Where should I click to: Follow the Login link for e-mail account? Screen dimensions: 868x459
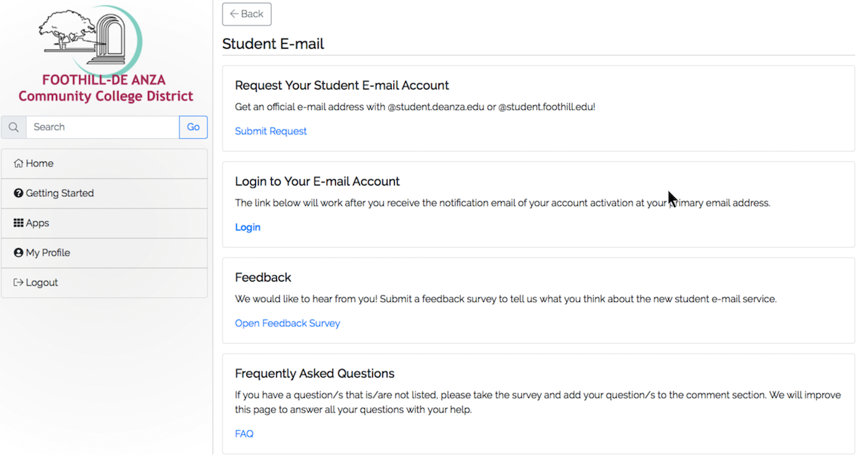click(247, 227)
